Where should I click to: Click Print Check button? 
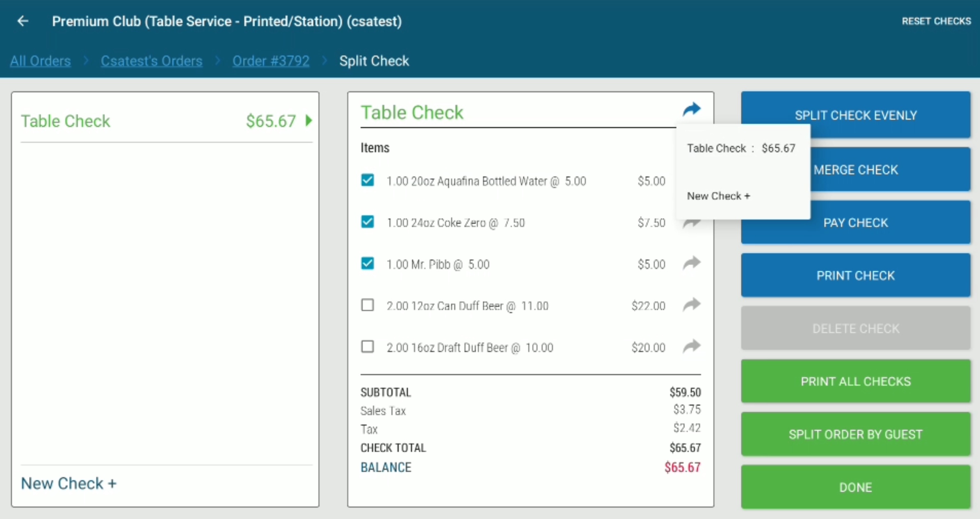point(856,275)
